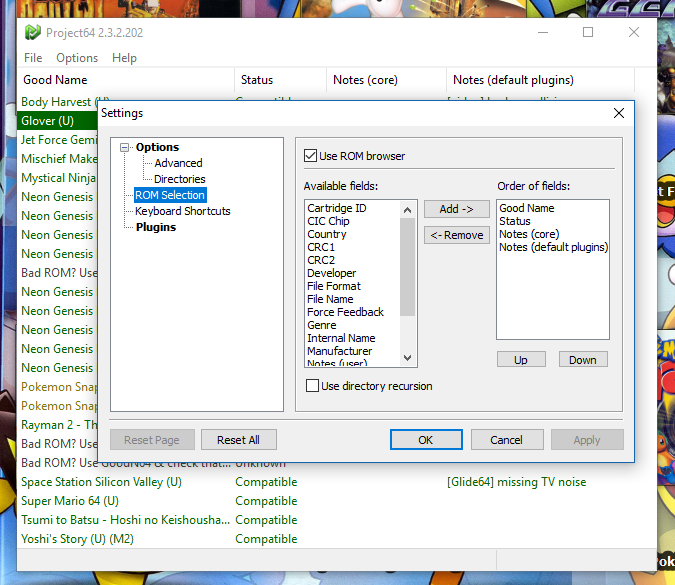
Task: Select Genre in available fields
Action: pos(322,325)
